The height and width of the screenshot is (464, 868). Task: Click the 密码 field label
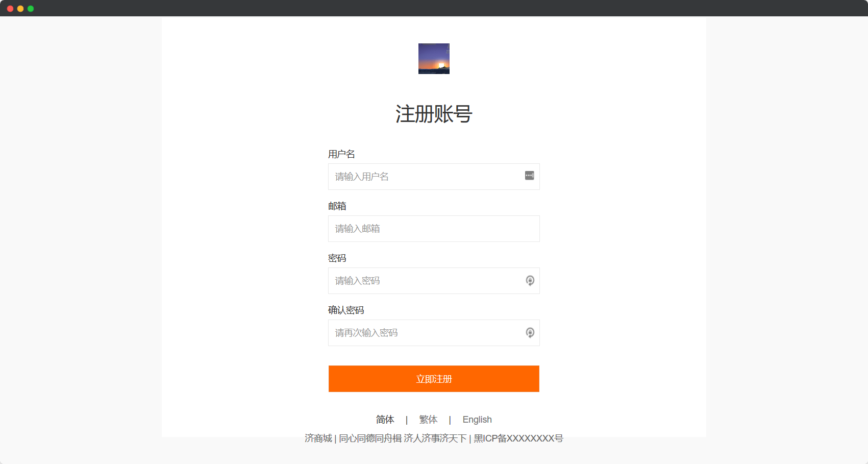pyautogui.click(x=337, y=258)
